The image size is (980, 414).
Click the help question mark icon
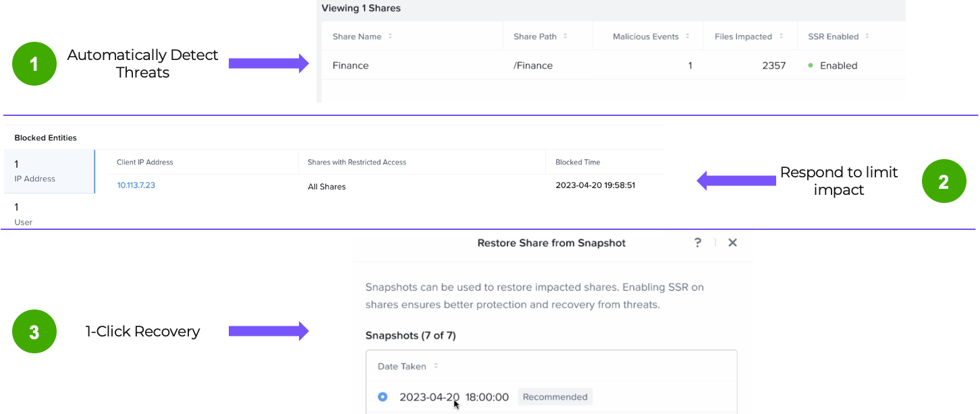(x=698, y=243)
